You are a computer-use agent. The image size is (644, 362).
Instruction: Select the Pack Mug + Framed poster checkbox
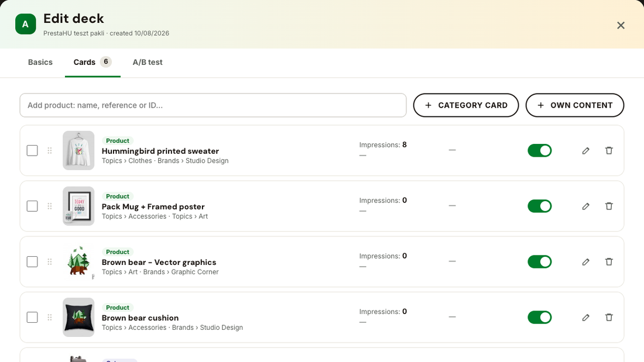coord(32,206)
